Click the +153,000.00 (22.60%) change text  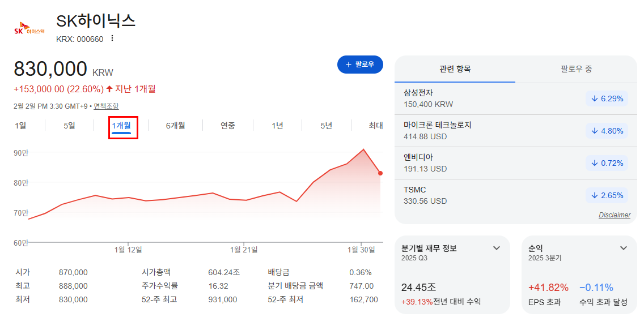[x=59, y=89]
